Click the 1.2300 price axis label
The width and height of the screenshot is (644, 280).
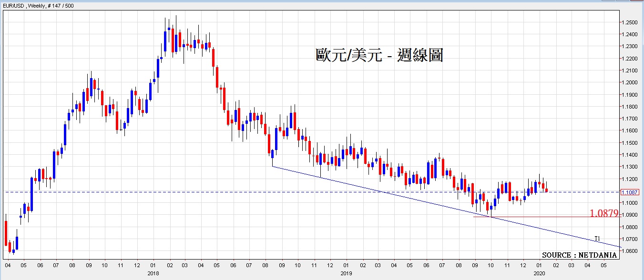(x=630, y=46)
